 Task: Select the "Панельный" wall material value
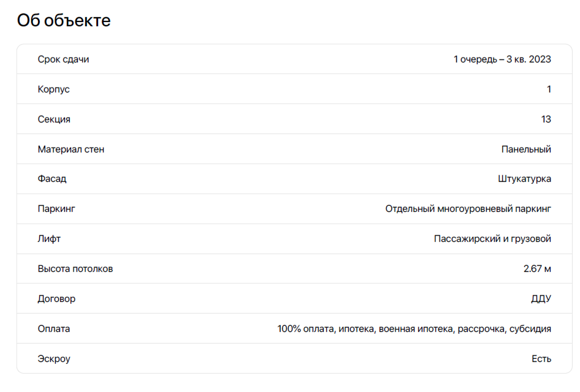click(526, 149)
